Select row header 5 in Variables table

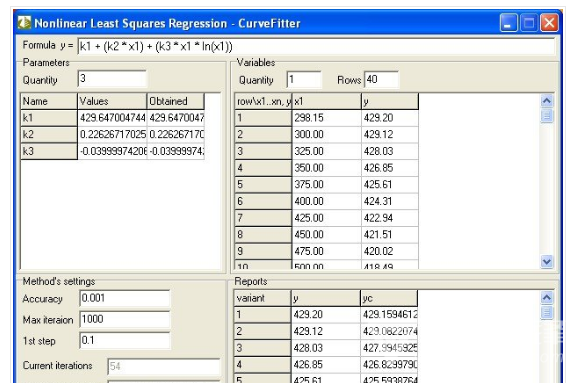click(263, 184)
